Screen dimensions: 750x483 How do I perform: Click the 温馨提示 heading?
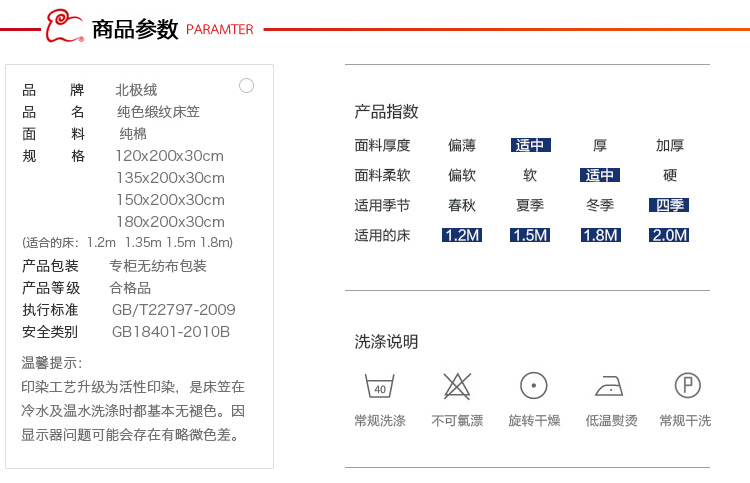coord(52,363)
